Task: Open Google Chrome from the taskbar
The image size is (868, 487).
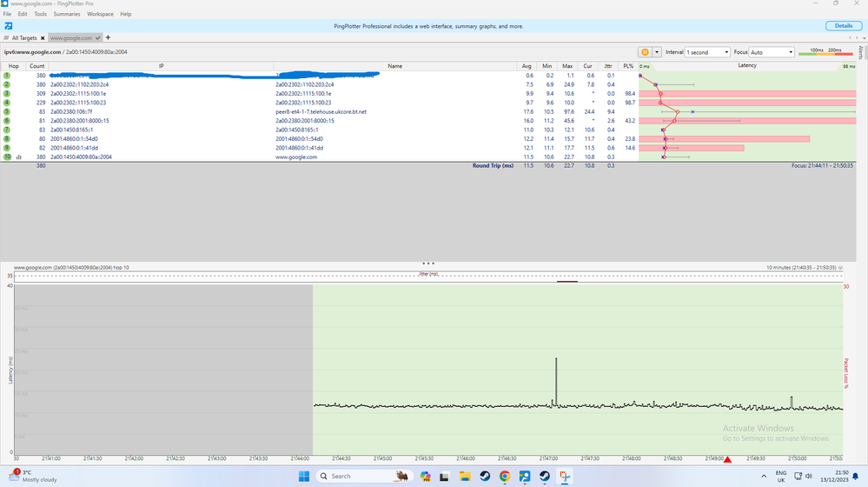Action: click(x=505, y=476)
